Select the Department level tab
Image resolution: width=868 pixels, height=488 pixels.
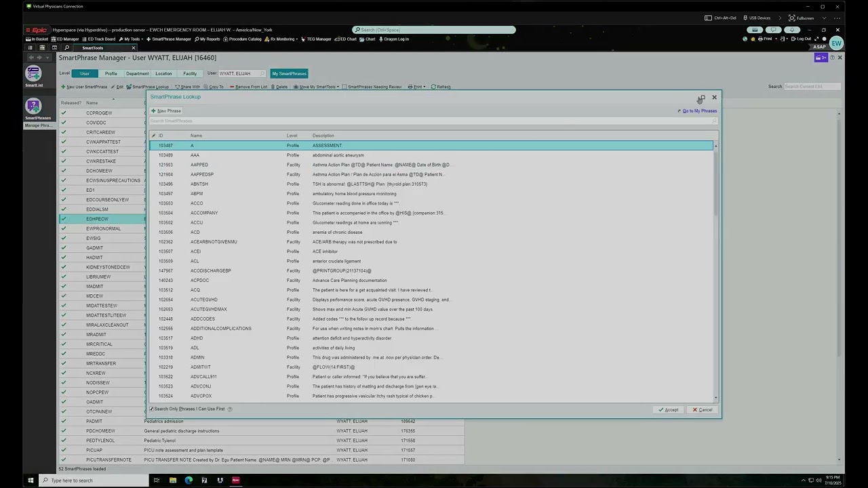137,73
